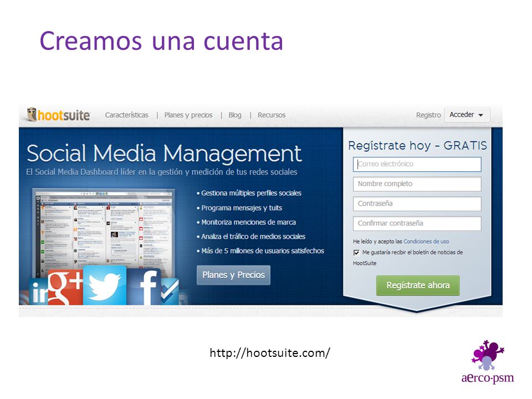Go to the Blog menu item
Image resolution: width=532 pixels, height=399 pixels.
[x=235, y=115]
